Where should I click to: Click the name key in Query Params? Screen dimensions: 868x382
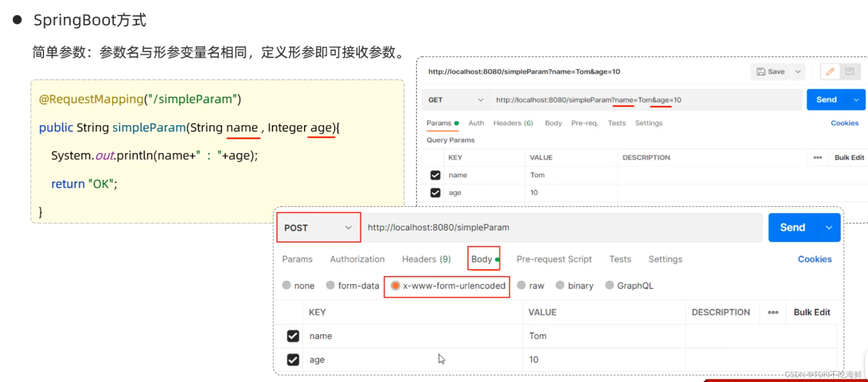pyautogui.click(x=458, y=175)
